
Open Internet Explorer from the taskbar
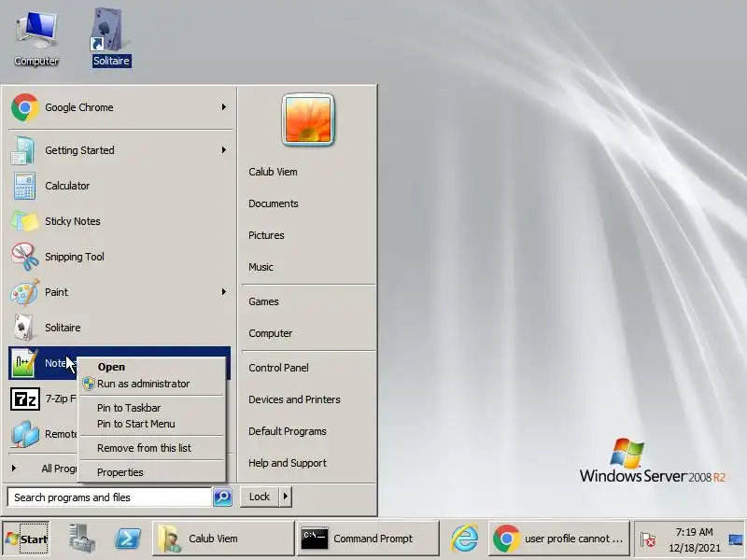click(x=464, y=539)
